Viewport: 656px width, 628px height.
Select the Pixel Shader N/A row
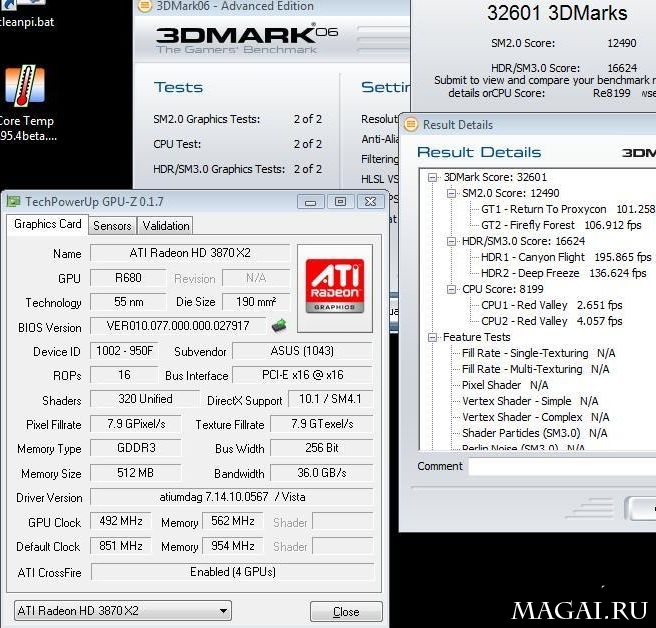tap(505, 385)
